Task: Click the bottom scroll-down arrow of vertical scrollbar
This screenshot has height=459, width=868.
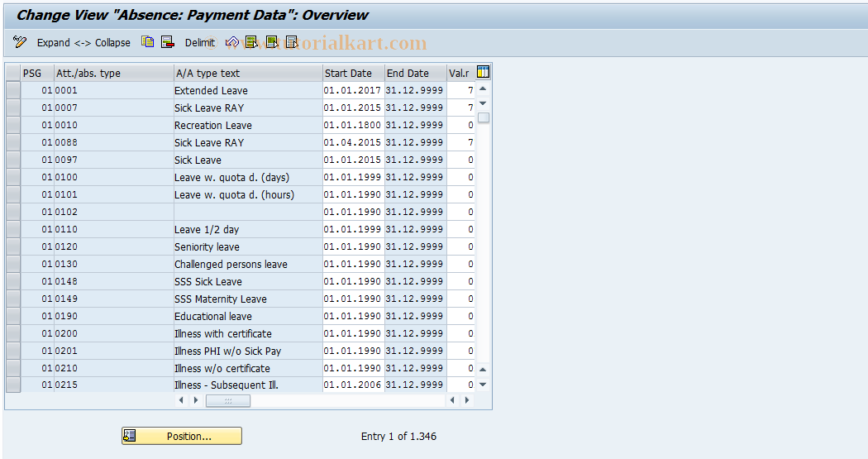Action: click(483, 385)
